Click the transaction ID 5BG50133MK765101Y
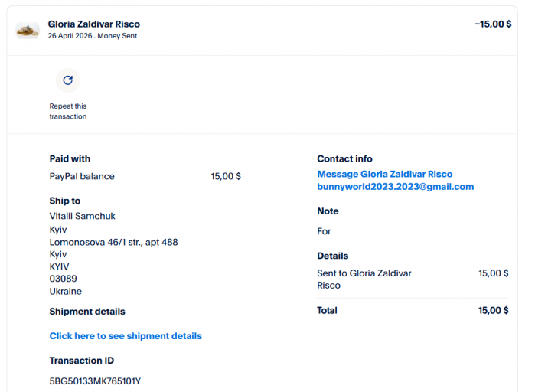Viewport: 548px width, 392px height. coord(95,381)
